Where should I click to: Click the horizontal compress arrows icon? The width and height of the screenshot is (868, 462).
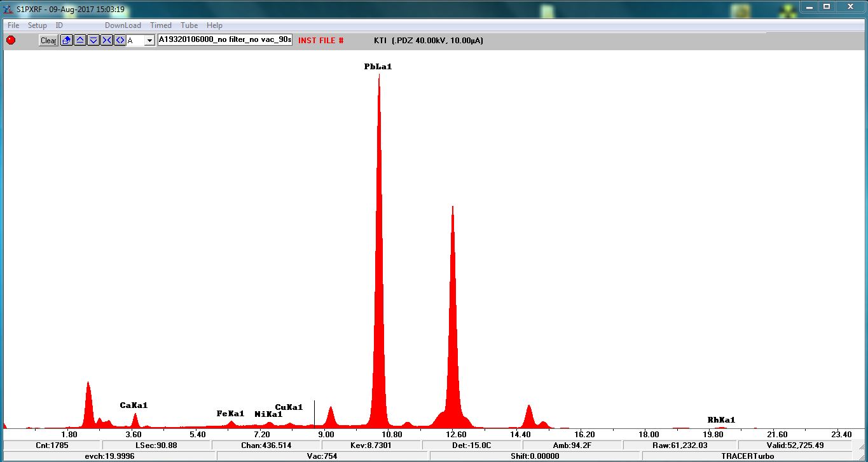pyautogui.click(x=106, y=40)
